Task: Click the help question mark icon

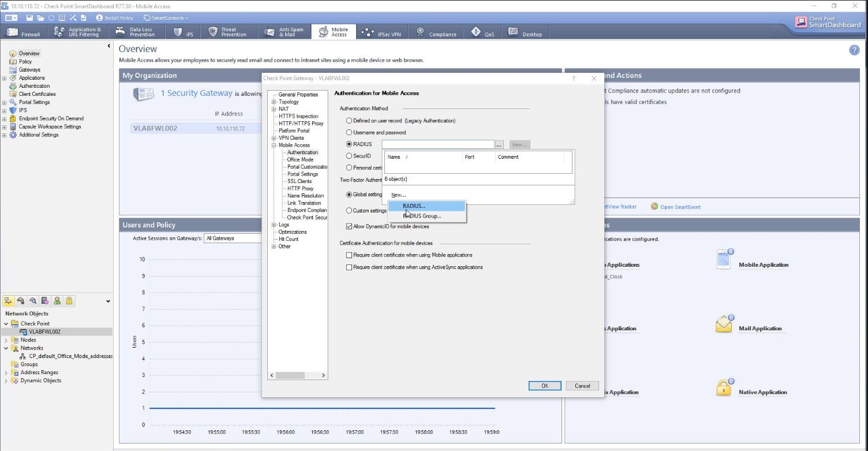Action: [x=854, y=50]
